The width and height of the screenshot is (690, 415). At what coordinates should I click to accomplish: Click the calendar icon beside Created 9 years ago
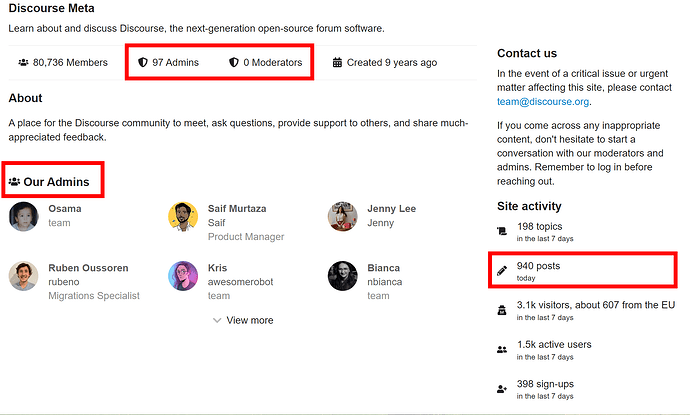[x=337, y=62]
